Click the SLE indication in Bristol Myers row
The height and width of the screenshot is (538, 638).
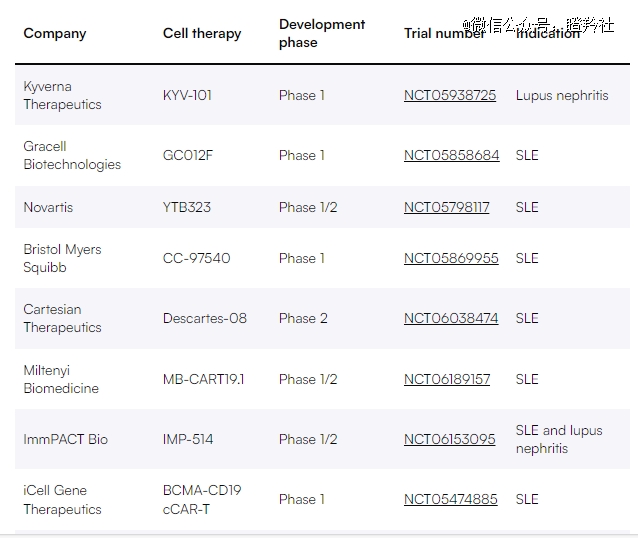[527, 258]
